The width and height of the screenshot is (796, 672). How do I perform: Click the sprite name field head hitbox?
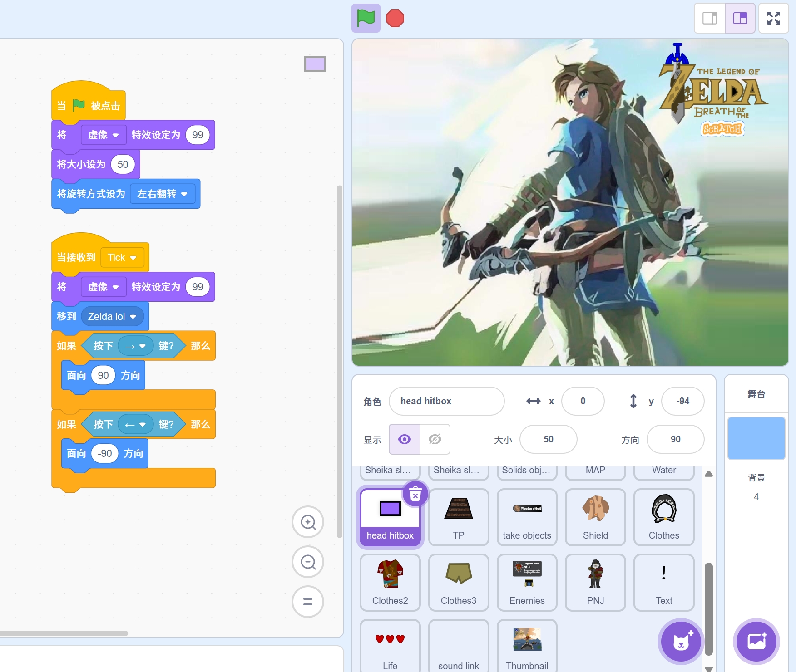pos(446,401)
